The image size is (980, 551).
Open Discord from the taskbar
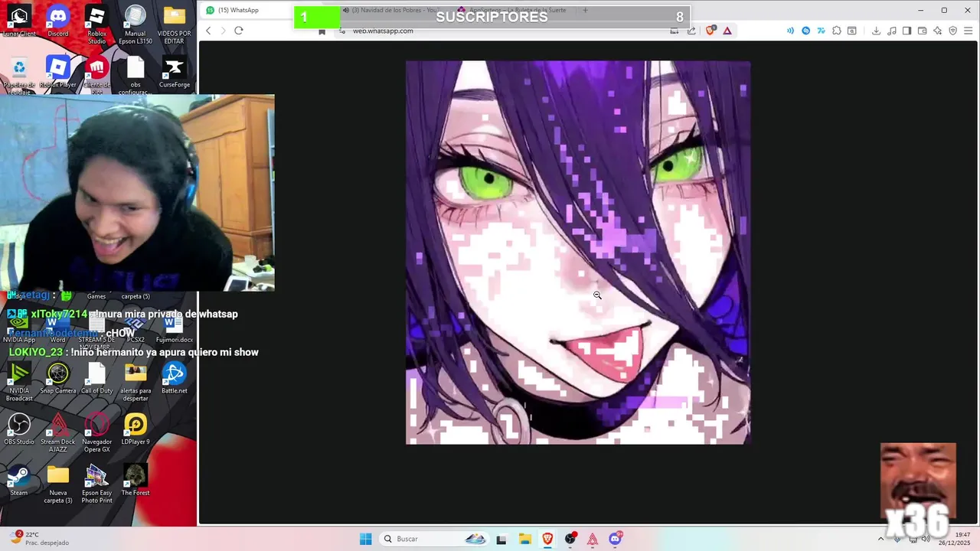[x=615, y=539]
